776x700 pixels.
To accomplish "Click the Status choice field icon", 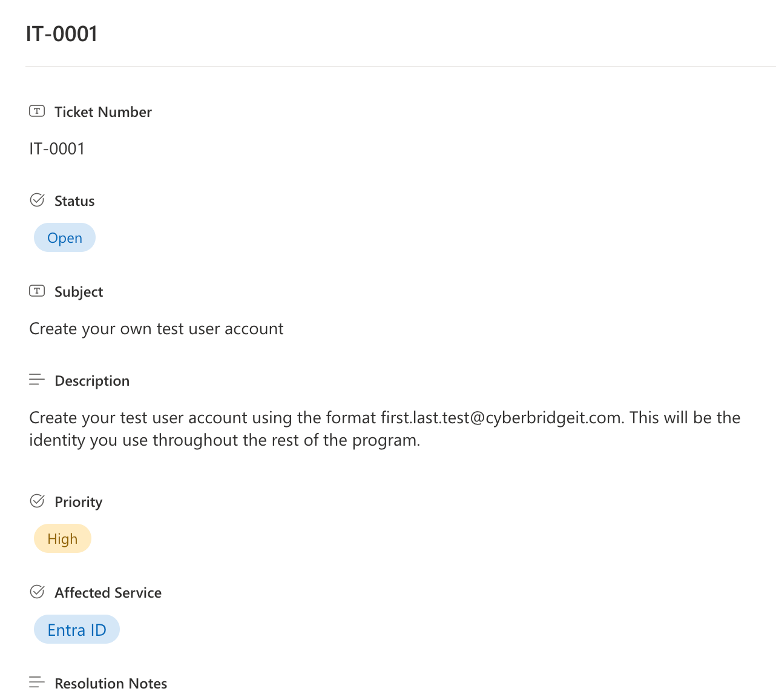I will 37,200.
